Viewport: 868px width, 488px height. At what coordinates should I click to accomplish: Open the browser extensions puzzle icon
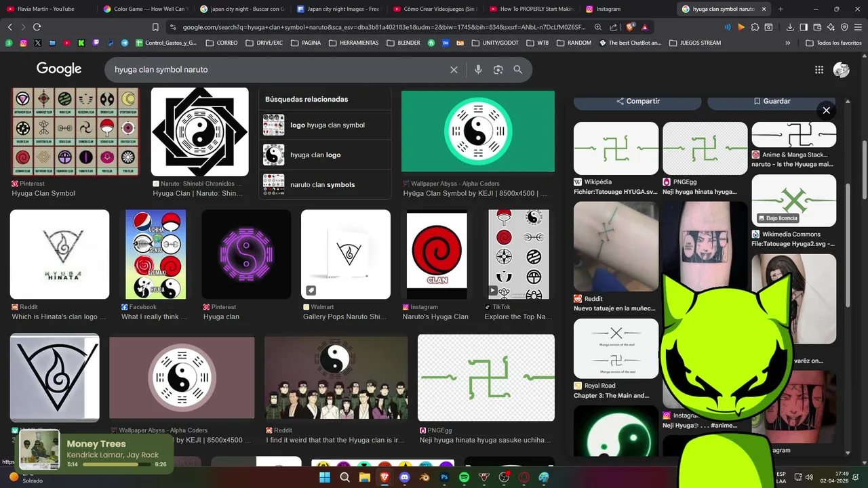click(x=755, y=27)
